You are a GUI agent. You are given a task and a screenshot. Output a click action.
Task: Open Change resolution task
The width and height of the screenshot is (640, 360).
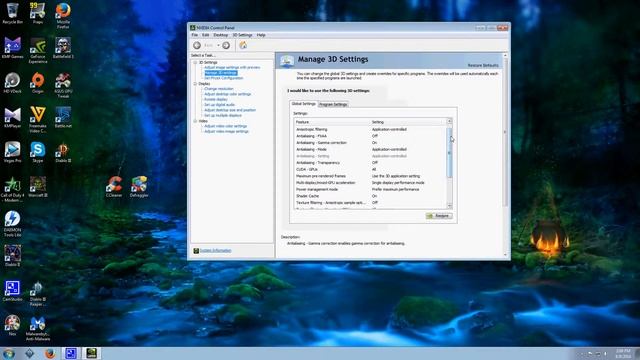click(219, 89)
